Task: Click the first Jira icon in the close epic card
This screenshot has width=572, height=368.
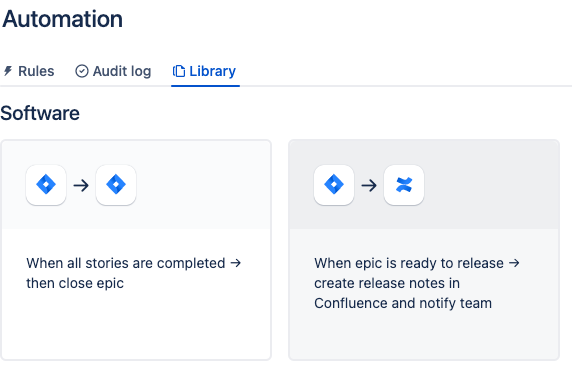Action: 46,185
